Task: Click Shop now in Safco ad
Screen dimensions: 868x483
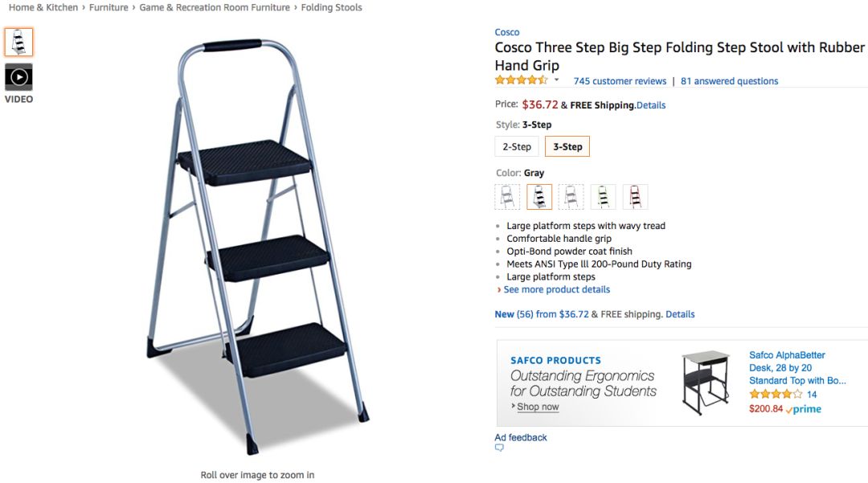Action: pos(538,407)
